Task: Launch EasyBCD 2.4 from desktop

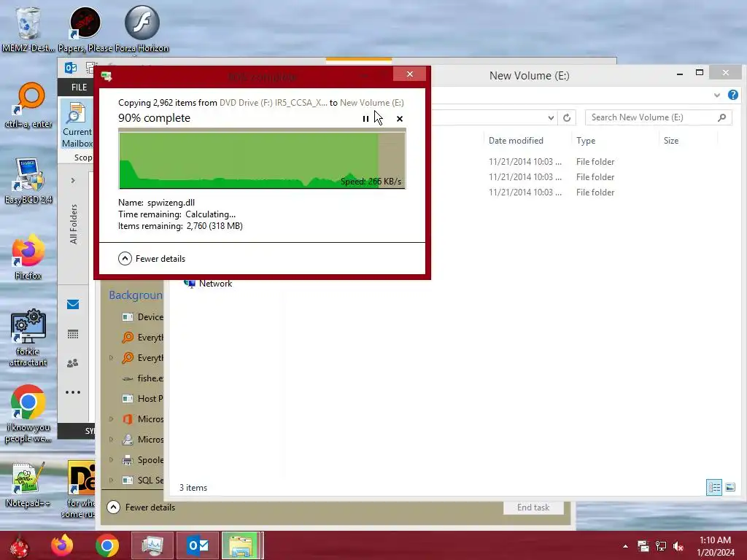Action: point(28,181)
